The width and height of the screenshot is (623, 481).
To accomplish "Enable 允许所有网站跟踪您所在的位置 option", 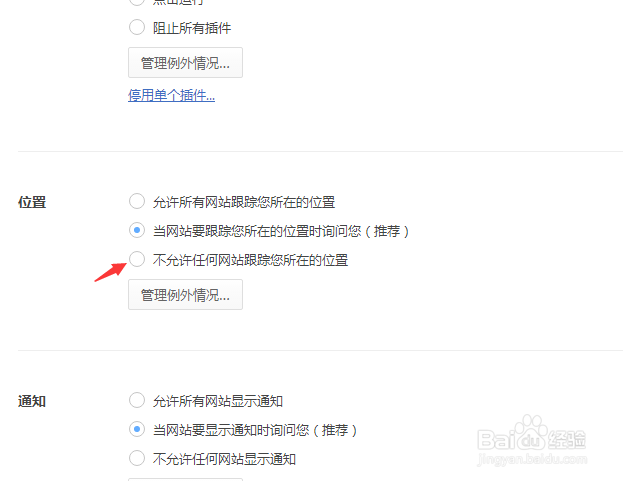I will tap(137, 201).
